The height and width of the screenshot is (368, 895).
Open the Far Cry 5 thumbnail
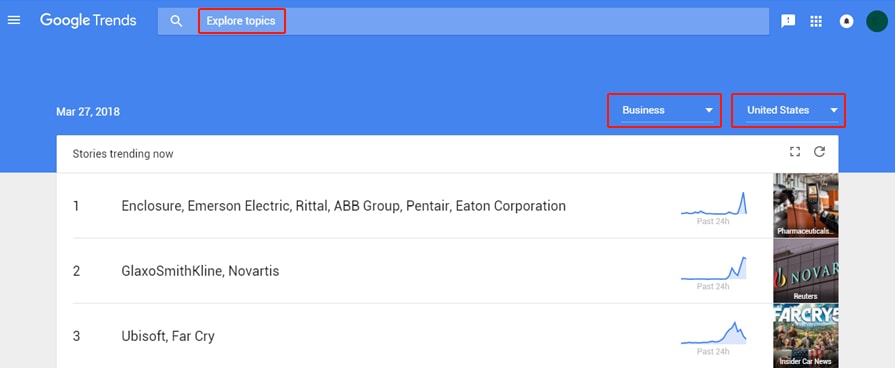[x=805, y=335]
